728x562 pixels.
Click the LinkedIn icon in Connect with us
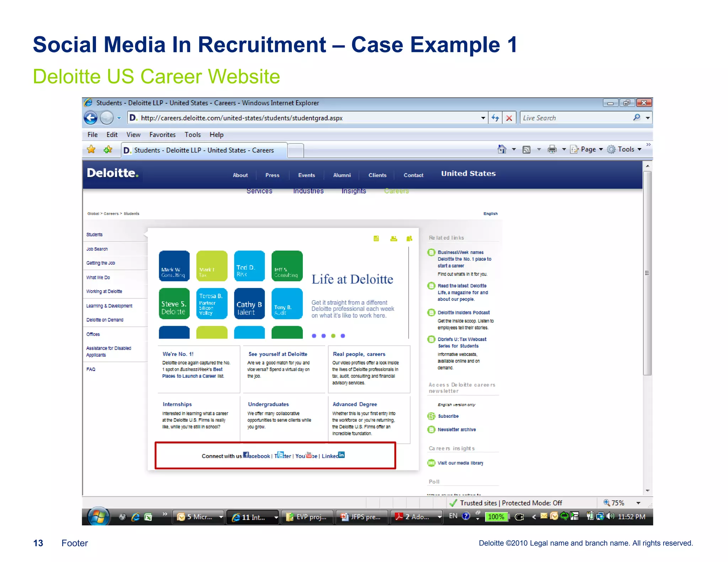[341, 455]
